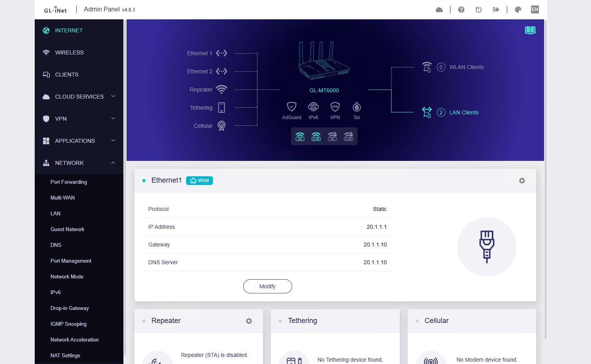
Task: Click the GL-MT6000 model name
Action: point(324,90)
